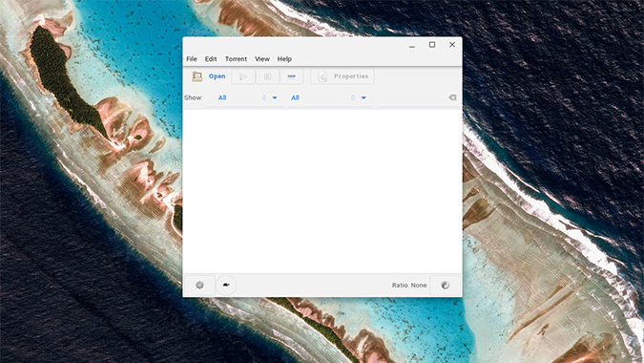The height and width of the screenshot is (363, 644).
Task: Open the statistics icon in the status bar
Action: 445,285
